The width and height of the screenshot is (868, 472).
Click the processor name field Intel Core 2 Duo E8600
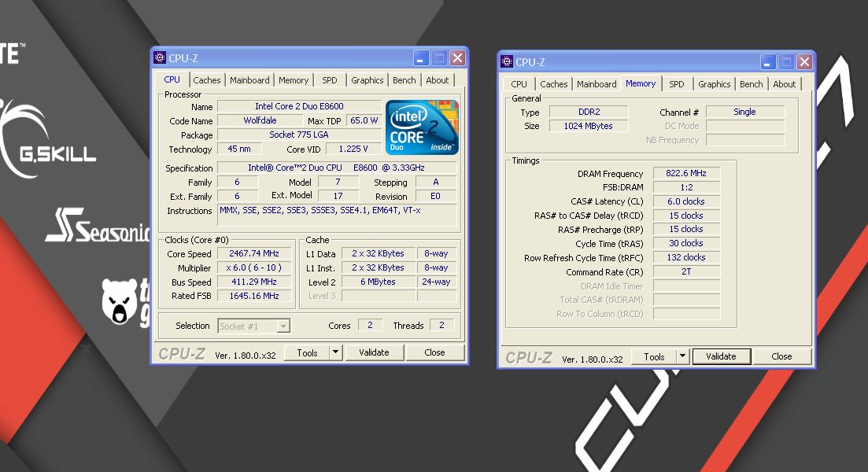299,106
